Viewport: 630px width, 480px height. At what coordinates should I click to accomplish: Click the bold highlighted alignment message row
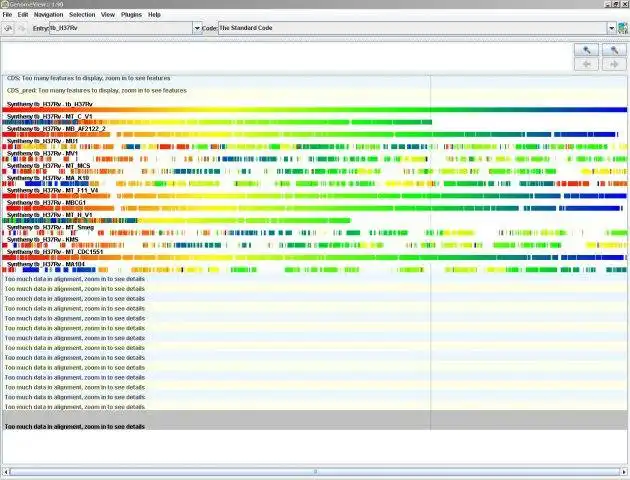click(315, 420)
